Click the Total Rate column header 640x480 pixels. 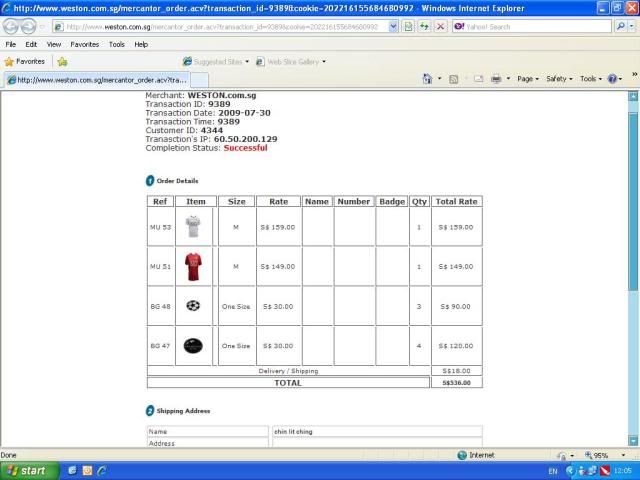tap(456, 201)
